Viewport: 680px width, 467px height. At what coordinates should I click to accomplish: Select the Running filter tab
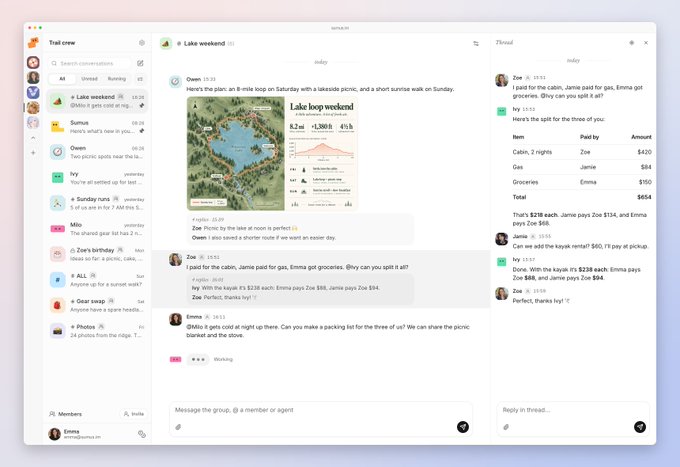click(117, 79)
